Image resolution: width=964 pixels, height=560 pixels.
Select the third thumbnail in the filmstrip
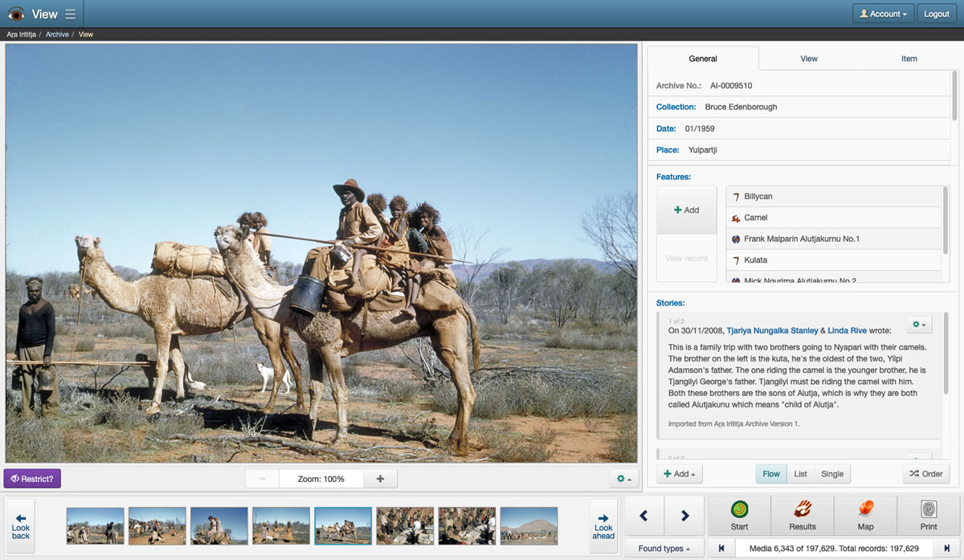[x=219, y=526]
